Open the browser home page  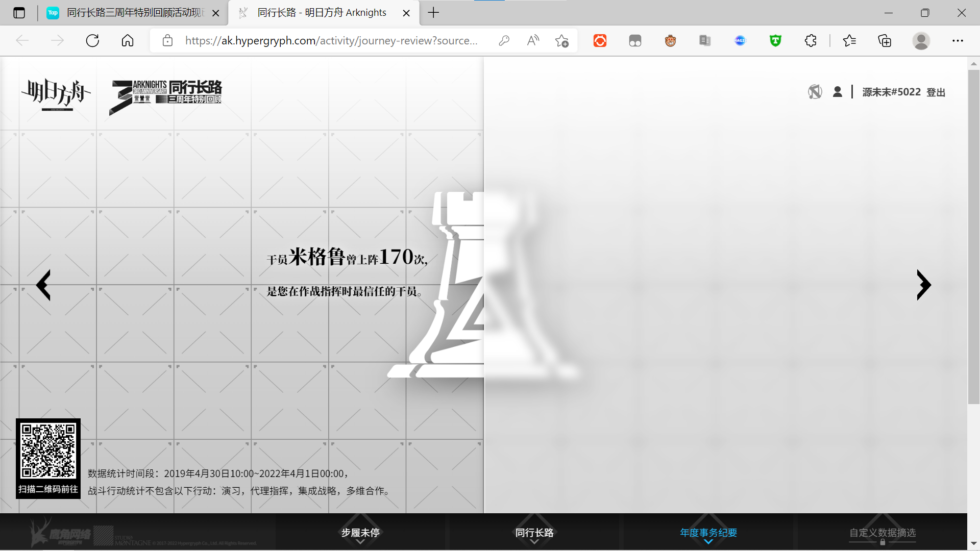(x=128, y=41)
